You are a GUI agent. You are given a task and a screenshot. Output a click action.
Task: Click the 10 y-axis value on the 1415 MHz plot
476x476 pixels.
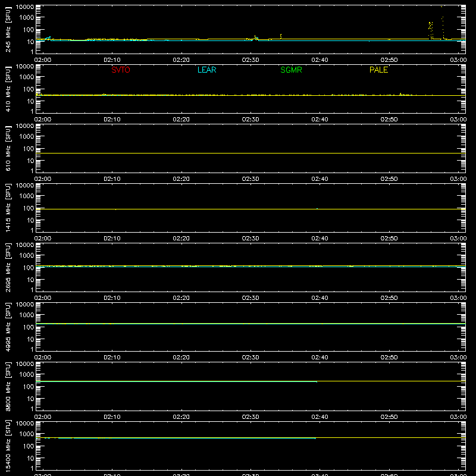[x=30, y=220]
